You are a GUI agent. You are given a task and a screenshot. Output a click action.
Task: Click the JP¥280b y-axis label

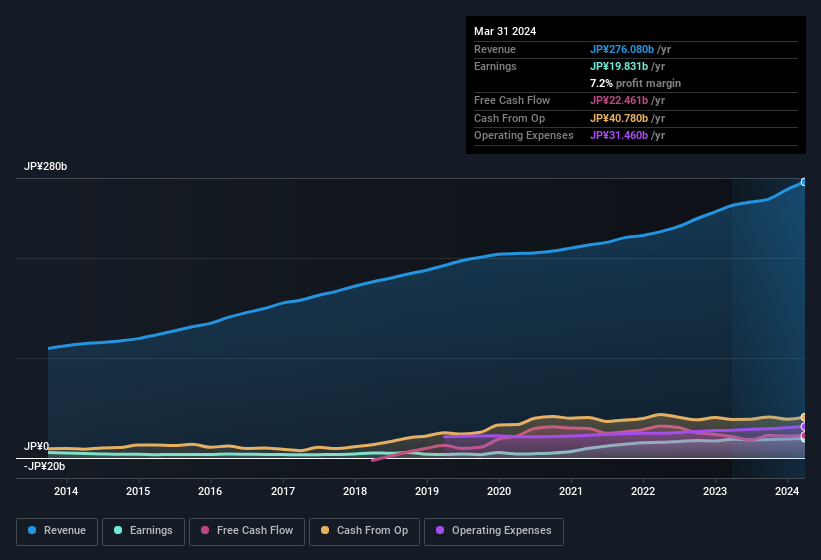pyautogui.click(x=45, y=167)
